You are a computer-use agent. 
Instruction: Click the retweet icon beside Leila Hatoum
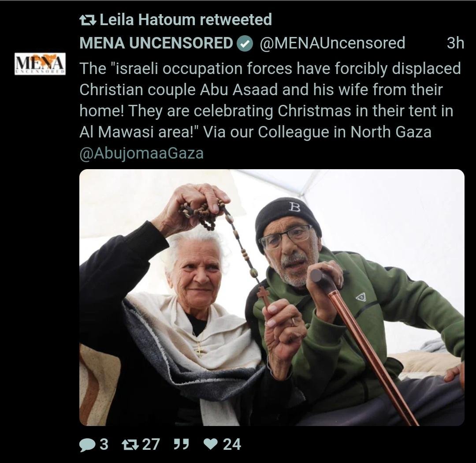[x=88, y=20]
